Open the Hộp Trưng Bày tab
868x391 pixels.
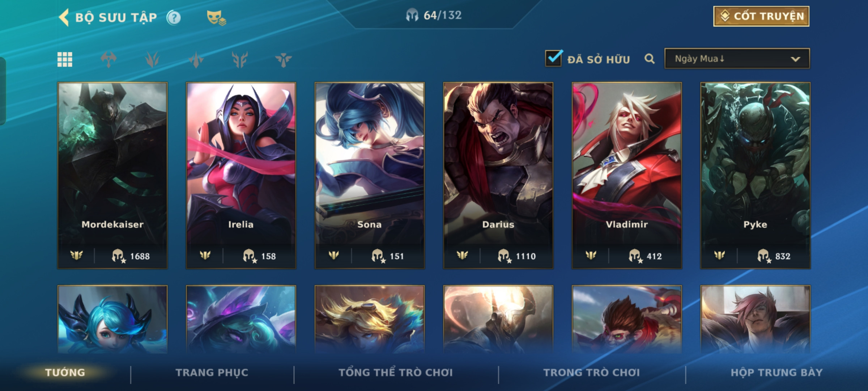[x=777, y=373]
